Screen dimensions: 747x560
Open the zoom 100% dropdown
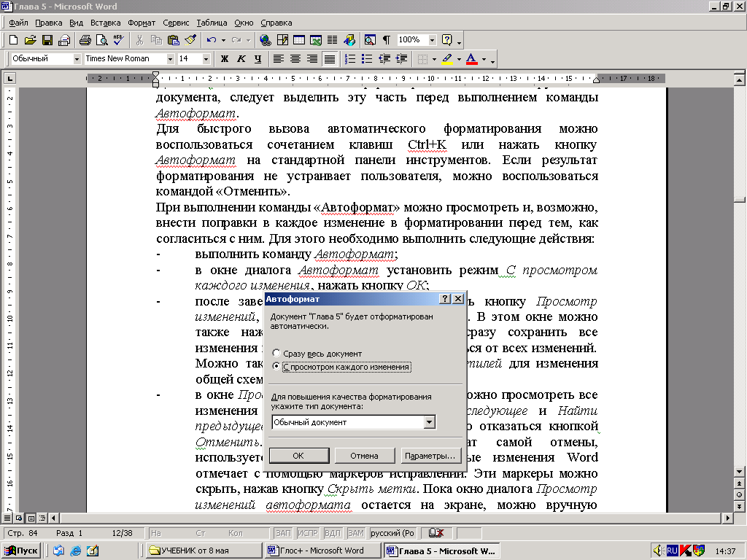[432, 40]
